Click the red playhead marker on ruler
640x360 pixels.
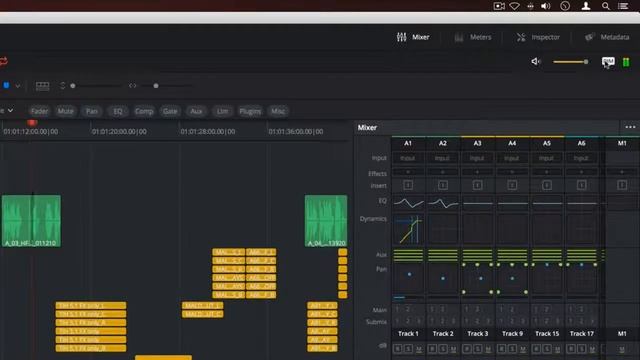(x=32, y=122)
